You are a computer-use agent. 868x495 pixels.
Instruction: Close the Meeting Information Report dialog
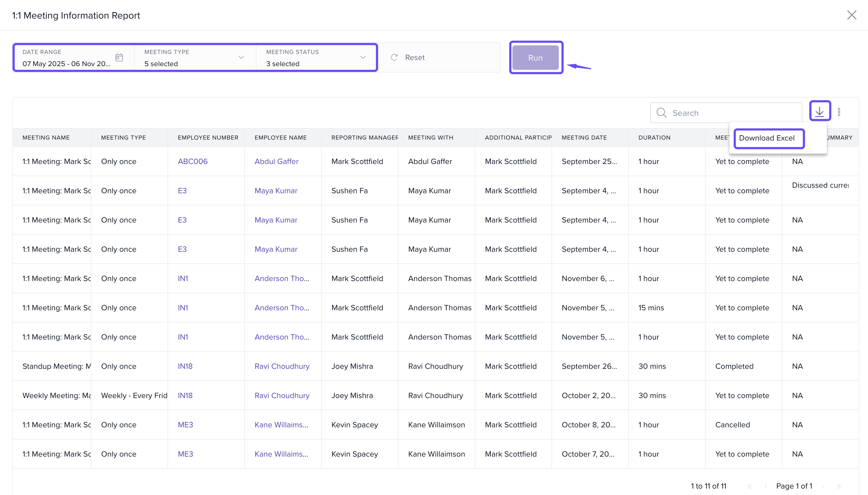(x=851, y=15)
